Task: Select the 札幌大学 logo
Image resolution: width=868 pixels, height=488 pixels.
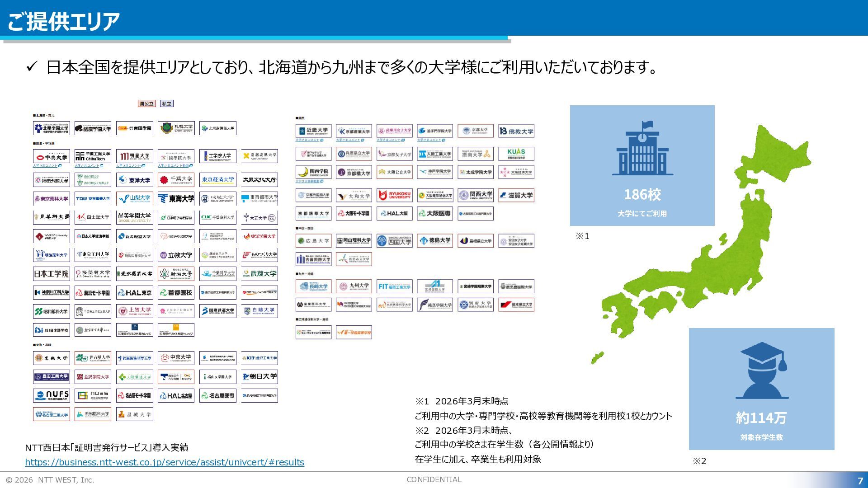Action: (176, 128)
